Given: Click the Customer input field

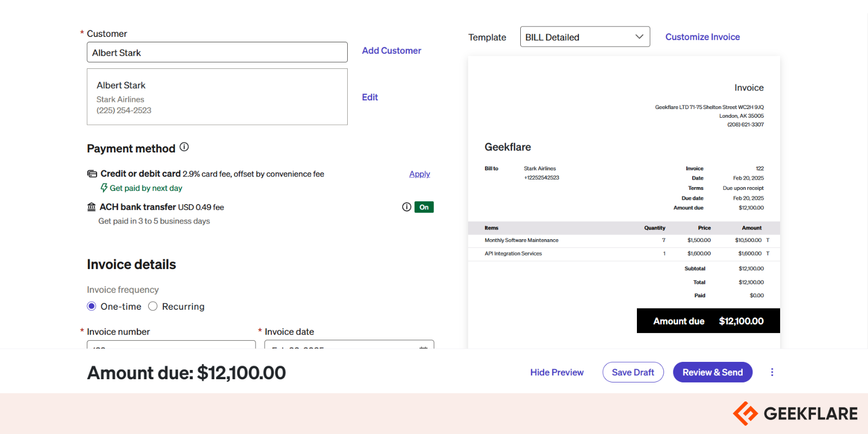Looking at the screenshot, I should click(217, 52).
